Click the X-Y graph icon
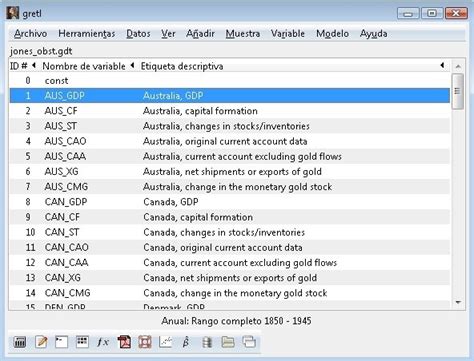Viewport: 474px width, 361px height. (166, 342)
